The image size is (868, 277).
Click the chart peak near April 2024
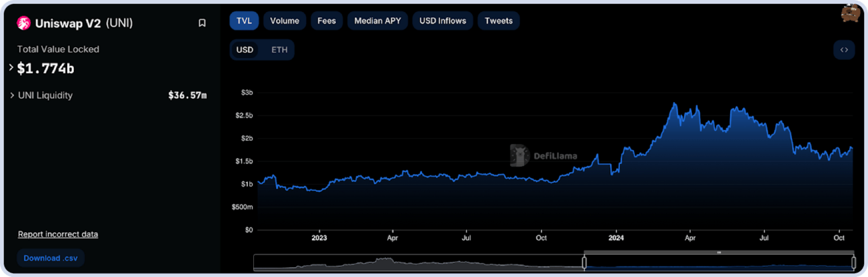coord(673,104)
